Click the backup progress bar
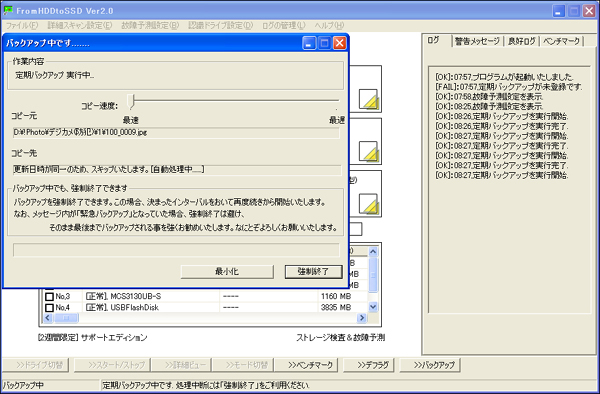This screenshot has width=600, height=394. pos(176,250)
